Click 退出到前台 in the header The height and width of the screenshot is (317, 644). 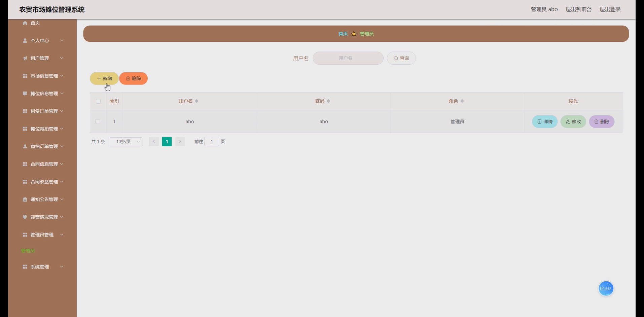[x=578, y=9]
